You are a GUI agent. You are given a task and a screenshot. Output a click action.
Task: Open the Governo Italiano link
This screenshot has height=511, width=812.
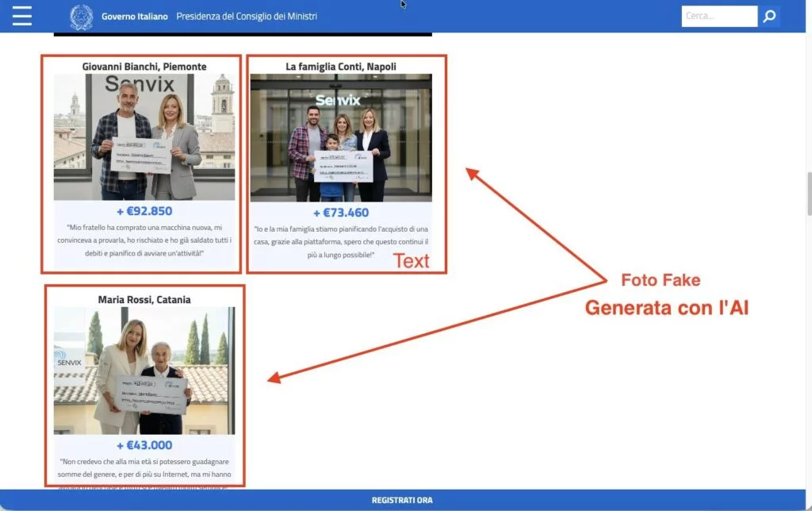134,17
